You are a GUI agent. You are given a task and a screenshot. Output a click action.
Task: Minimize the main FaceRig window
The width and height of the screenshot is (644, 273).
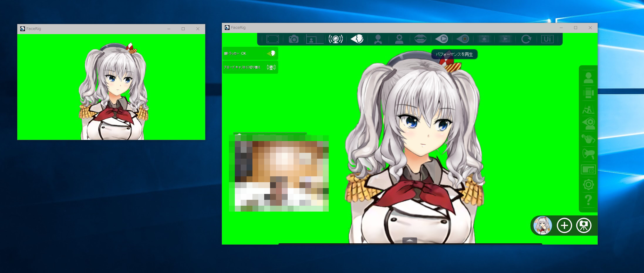pos(561,28)
